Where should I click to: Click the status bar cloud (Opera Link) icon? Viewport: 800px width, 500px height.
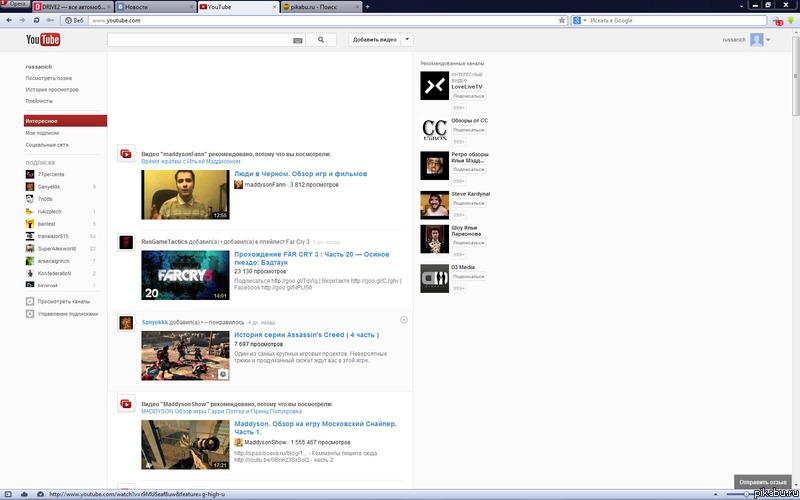point(24,494)
